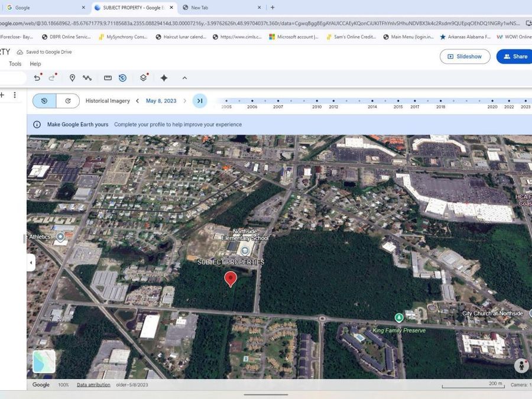
Task: Activate the Street View pegman icon
Action: (522, 365)
